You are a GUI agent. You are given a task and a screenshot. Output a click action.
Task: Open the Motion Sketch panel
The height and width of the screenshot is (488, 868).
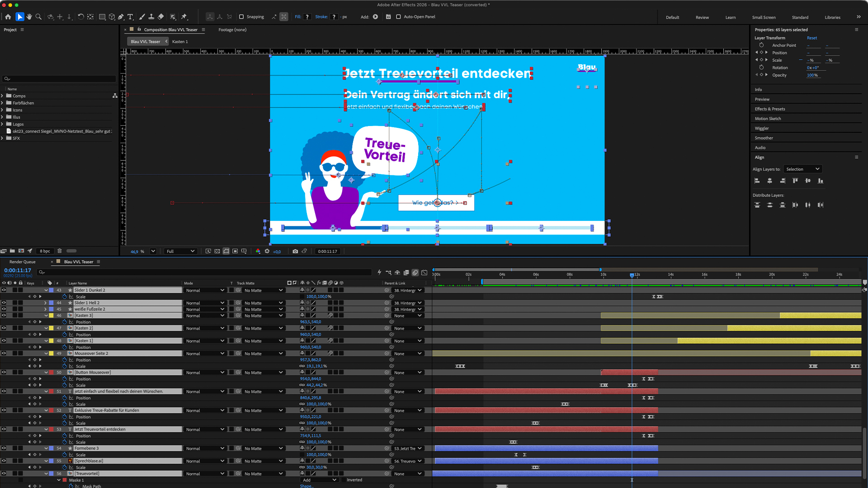[x=768, y=118]
